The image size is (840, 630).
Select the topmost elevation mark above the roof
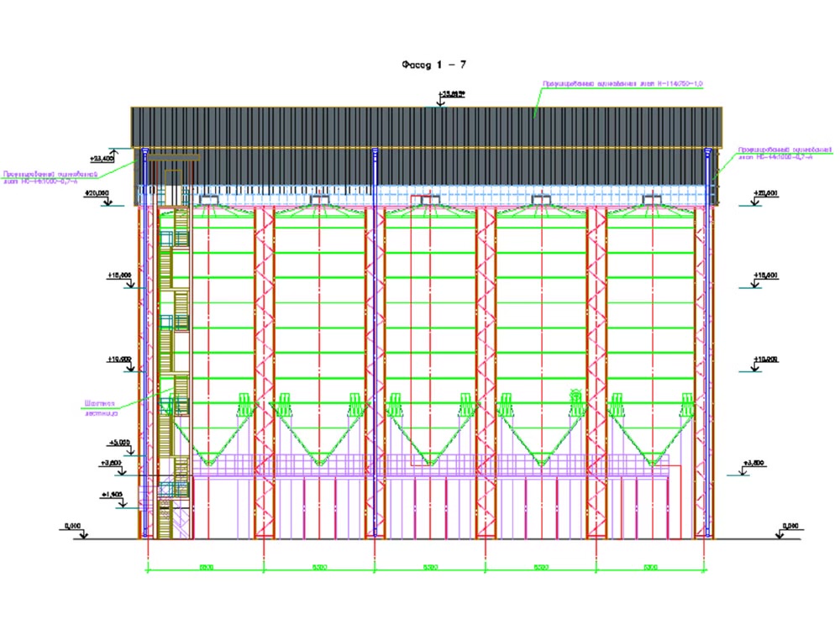(x=452, y=94)
